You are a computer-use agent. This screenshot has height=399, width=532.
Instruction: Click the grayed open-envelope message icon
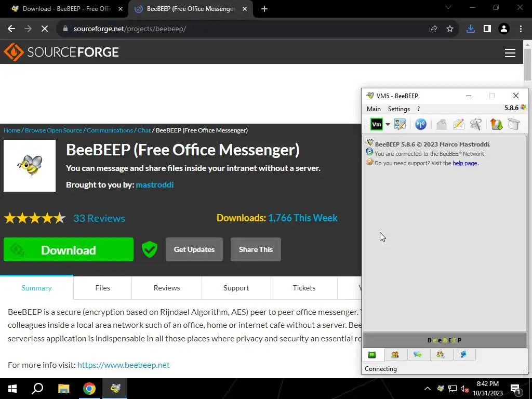(x=442, y=124)
